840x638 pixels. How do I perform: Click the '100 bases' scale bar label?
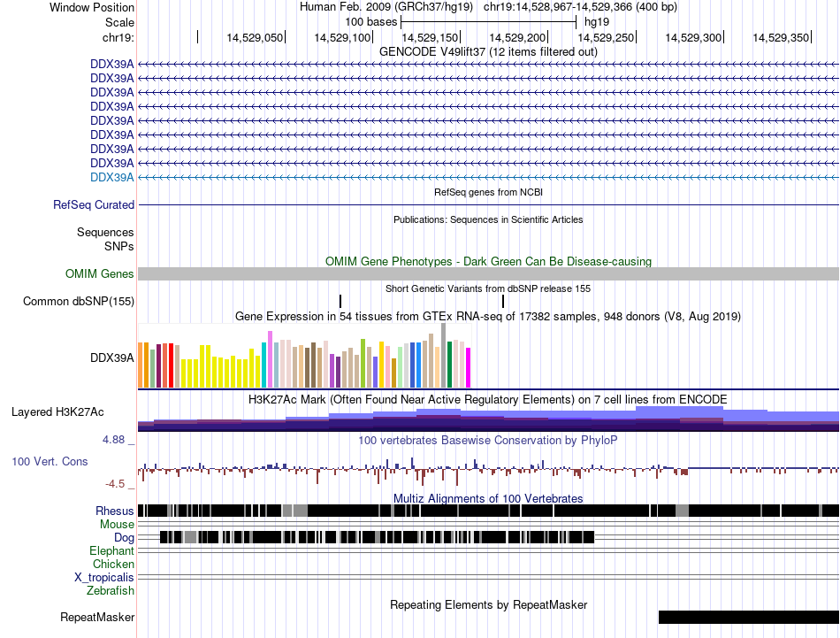click(370, 22)
